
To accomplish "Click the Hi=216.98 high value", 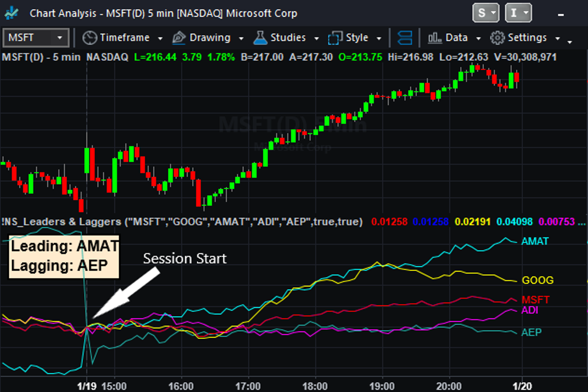I will tap(410, 57).
